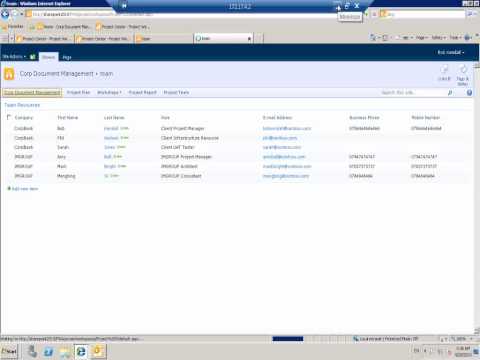480x360 pixels.
Task: Click the Corp Document Management top nav link
Action: pyautogui.click(x=32, y=92)
